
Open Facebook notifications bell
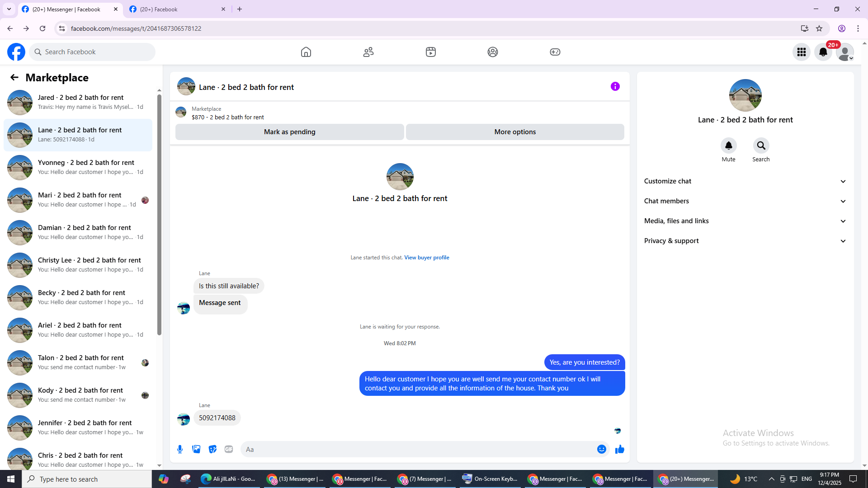[823, 52]
